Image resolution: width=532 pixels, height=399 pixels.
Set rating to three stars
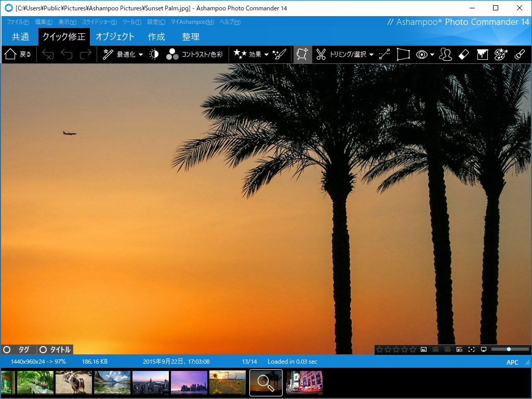pyautogui.click(x=396, y=350)
